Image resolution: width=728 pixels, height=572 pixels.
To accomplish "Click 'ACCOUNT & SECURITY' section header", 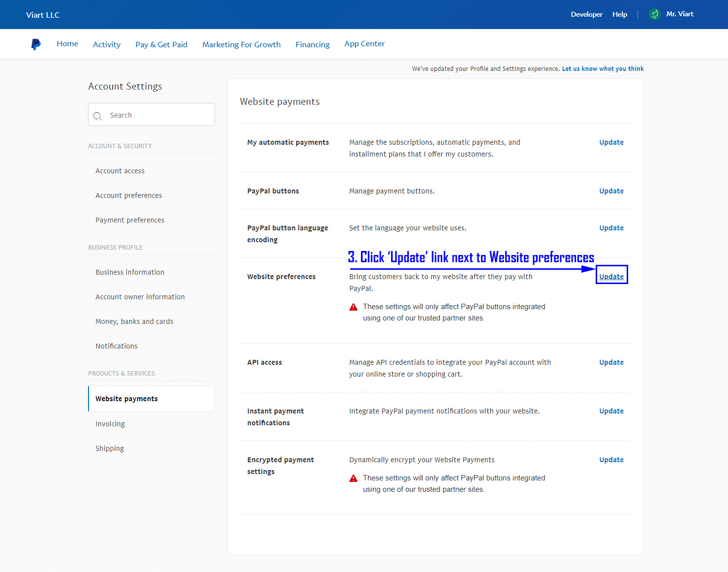I will pos(120,146).
